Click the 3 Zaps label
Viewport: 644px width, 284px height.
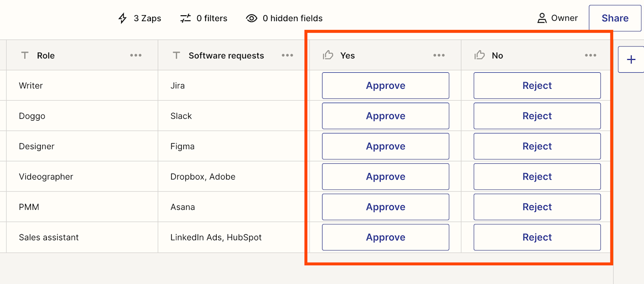tap(147, 18)
